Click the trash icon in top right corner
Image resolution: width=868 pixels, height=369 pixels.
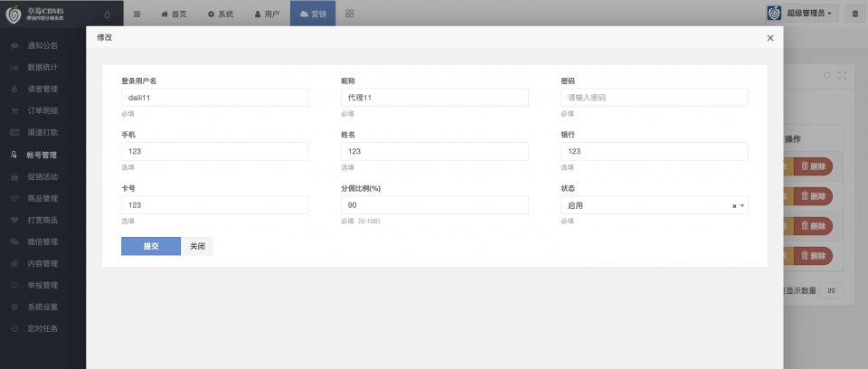coord(855,14)
